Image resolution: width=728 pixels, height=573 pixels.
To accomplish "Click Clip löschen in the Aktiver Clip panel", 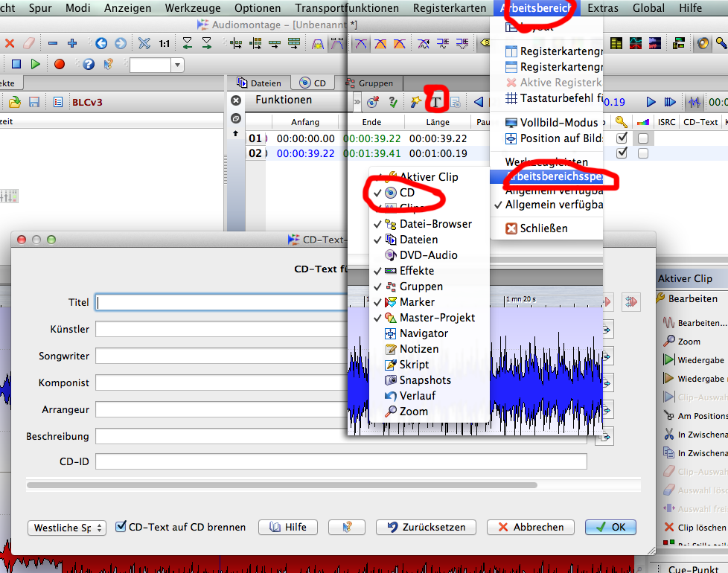I will (695, 528).
